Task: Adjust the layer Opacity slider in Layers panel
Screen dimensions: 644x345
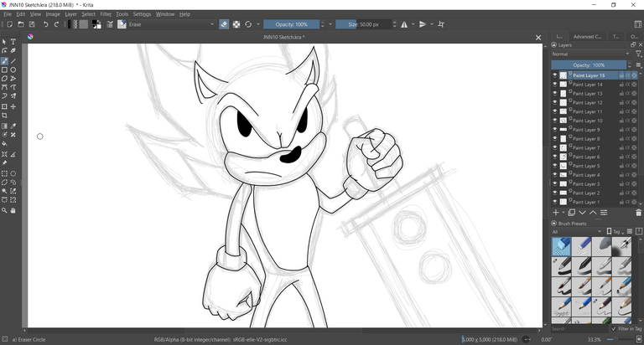Action: (x=589, y=65)
